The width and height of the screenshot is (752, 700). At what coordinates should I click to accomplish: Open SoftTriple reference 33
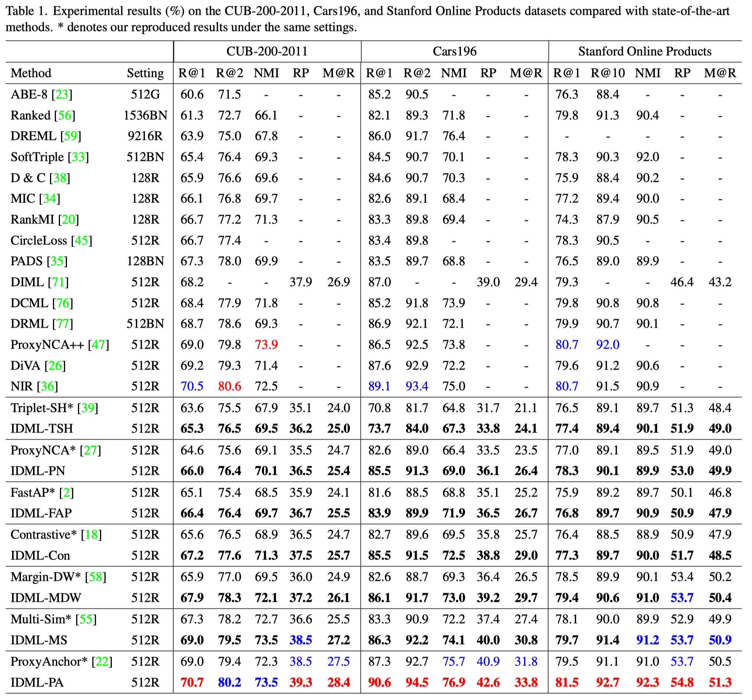(x=78, y=157)
